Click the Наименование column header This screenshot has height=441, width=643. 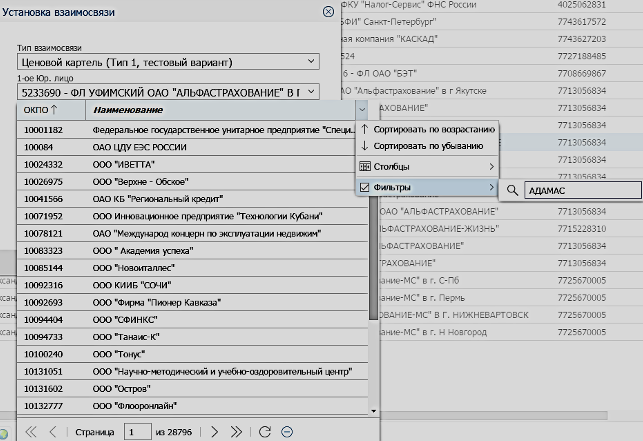coord(221,110)
